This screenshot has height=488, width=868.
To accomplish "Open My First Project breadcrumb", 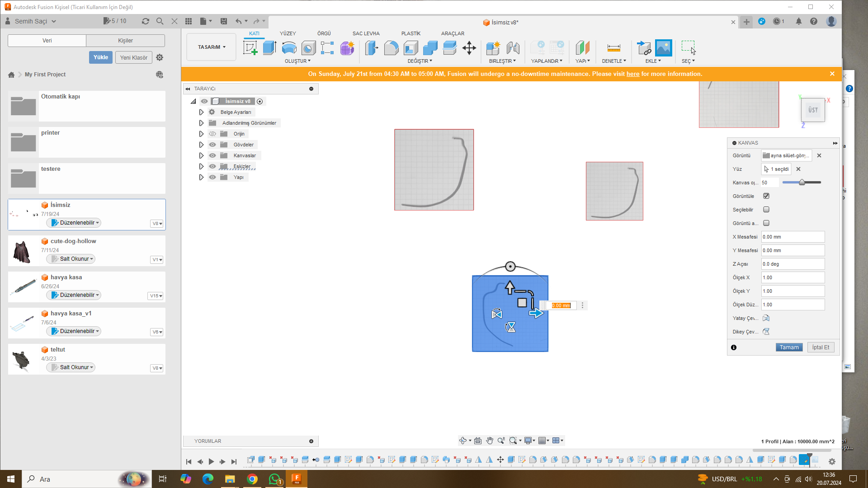I will [x=45, y=75].
